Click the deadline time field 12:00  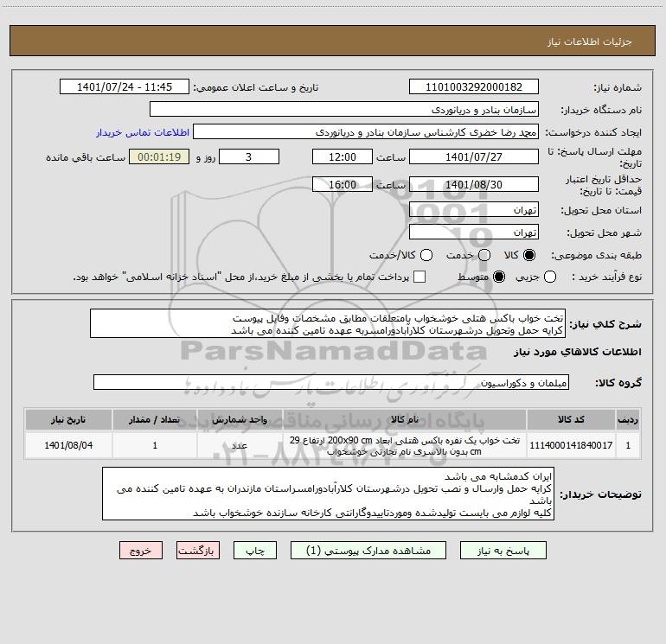343,157
